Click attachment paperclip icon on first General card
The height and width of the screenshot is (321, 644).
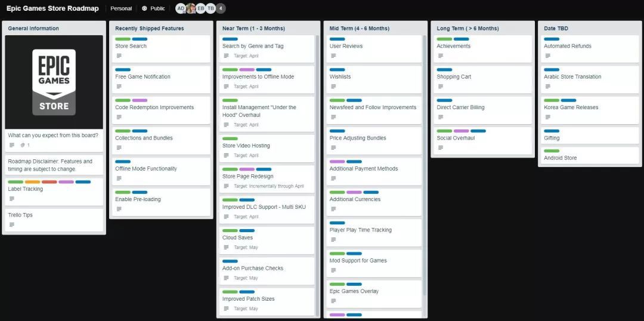click(23, 145)
